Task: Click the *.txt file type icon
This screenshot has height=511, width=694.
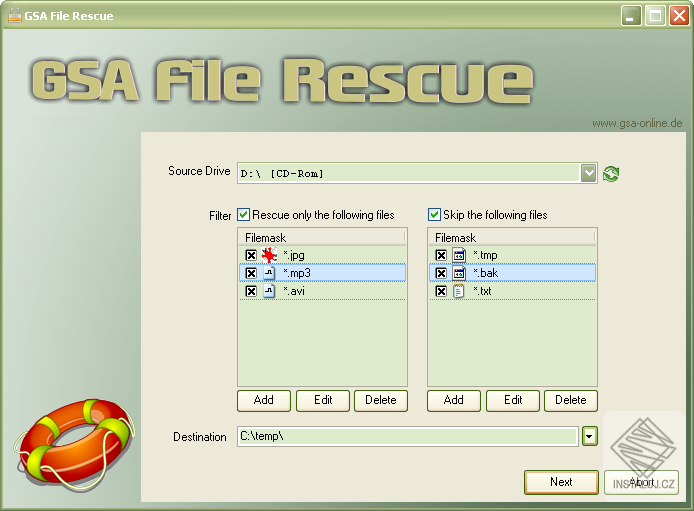Action: pos(459,291)
